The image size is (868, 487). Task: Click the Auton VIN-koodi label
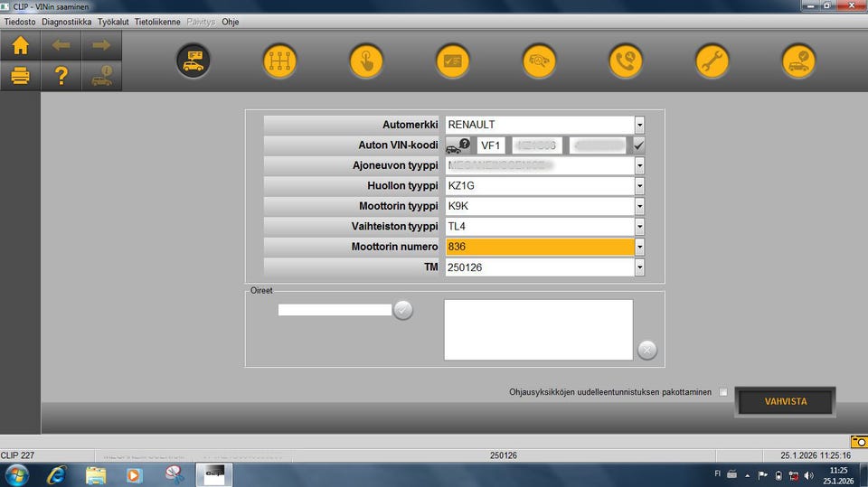[x=398, y=145]
